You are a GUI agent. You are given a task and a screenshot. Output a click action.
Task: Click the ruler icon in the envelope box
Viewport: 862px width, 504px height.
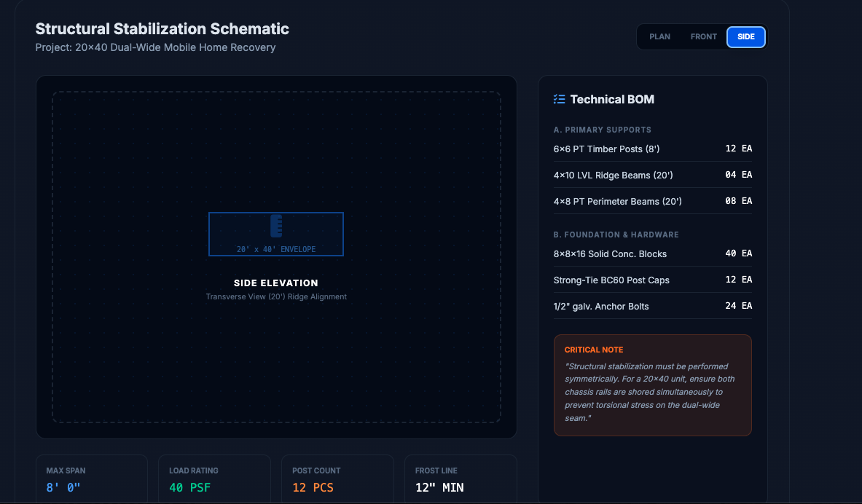pyautogui.click(x=275, y=226)
